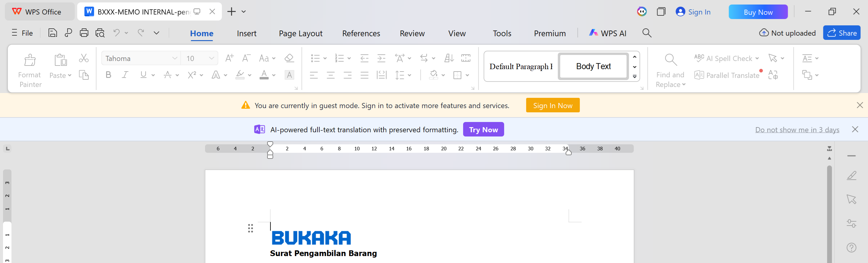Click the Share button

click(x=841, y=33)
